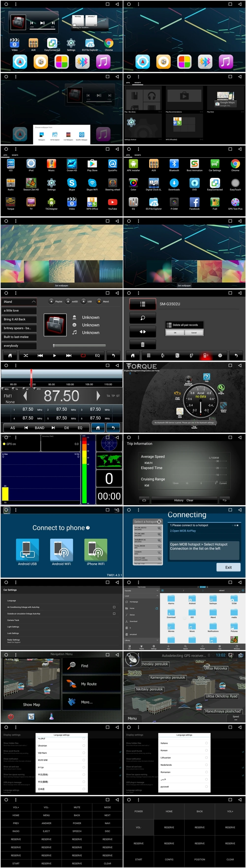Click the radio frequency down arrow
Screen dimensions: 246x868
25,396
